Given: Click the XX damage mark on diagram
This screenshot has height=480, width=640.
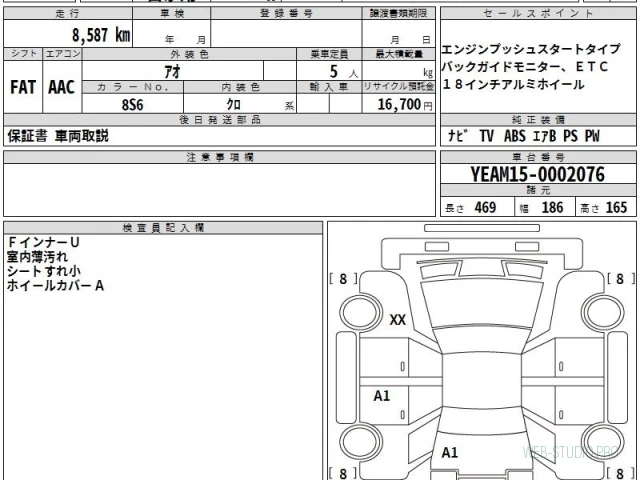Looking at the screenshot, I should click(398, 320).
